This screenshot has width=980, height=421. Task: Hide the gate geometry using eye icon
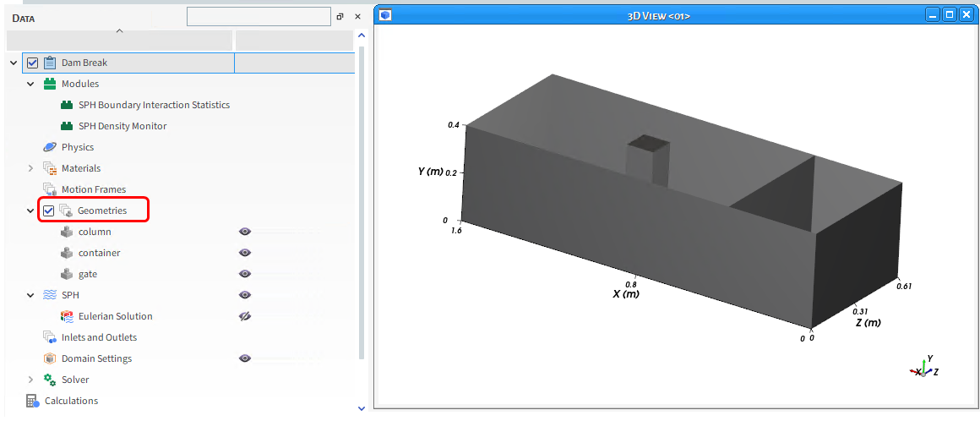click(245, 274)
